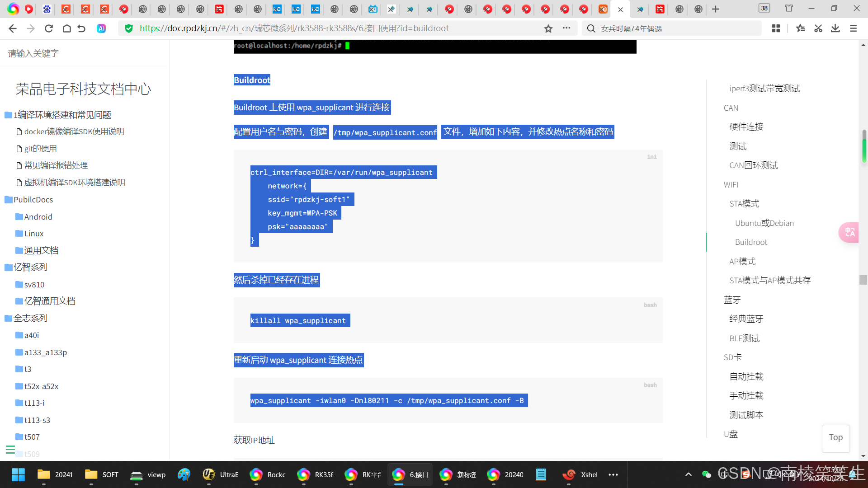
Task: Open docker镜像编译SDK使用说明 document
Action: point(74,131)
